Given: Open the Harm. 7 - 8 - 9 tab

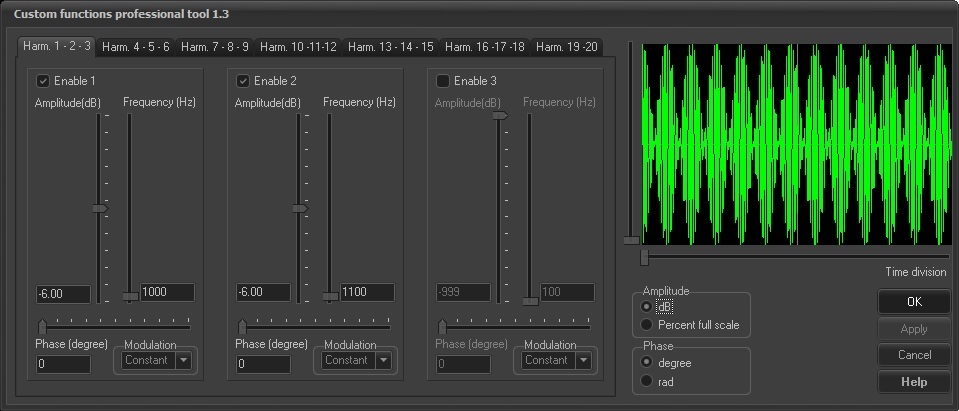Looking at the screenshot, I should (x=215, y=47).
